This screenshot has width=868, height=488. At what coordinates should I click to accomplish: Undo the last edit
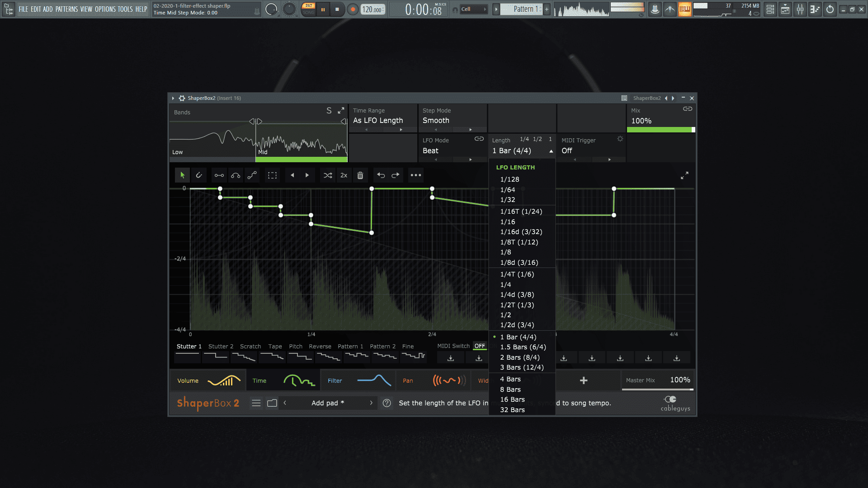point(381,175)
